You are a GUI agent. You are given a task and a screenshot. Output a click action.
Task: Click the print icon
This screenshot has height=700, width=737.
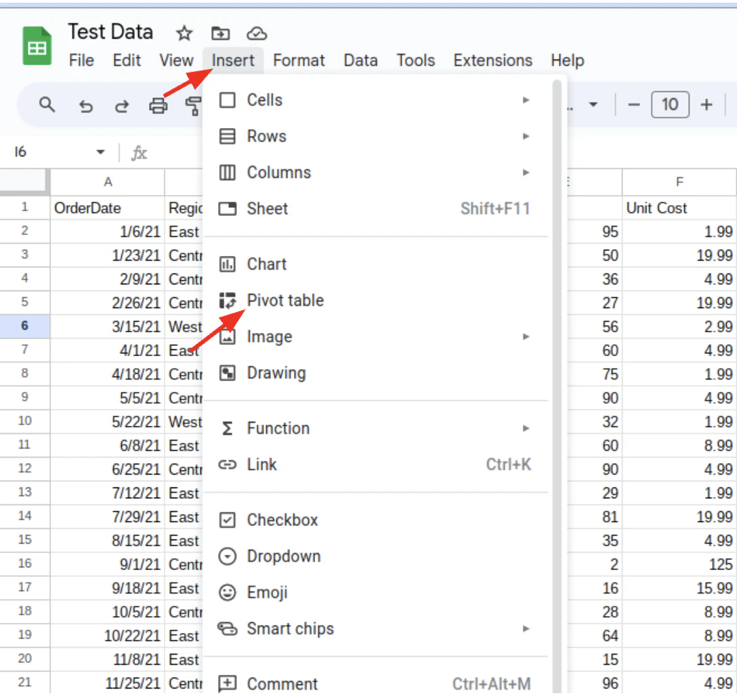(159, 106)
